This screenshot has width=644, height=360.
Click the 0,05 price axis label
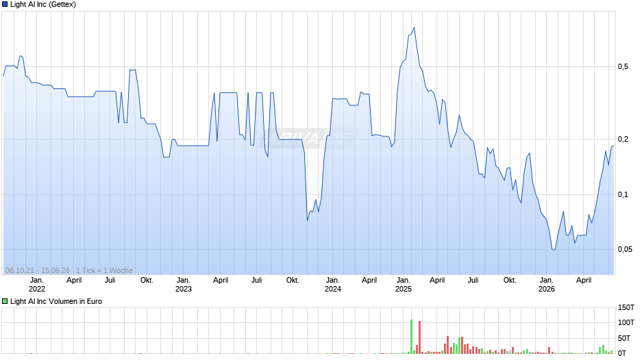pyautogui.click(x=625, y=250)
